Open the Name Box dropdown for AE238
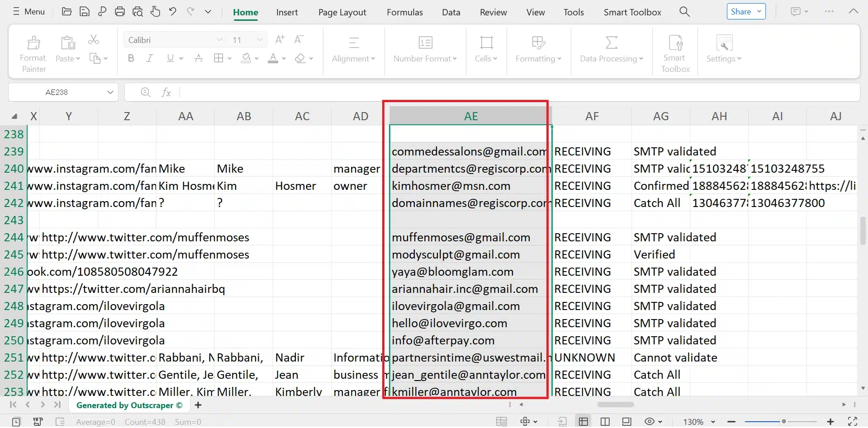 [110, 92]
